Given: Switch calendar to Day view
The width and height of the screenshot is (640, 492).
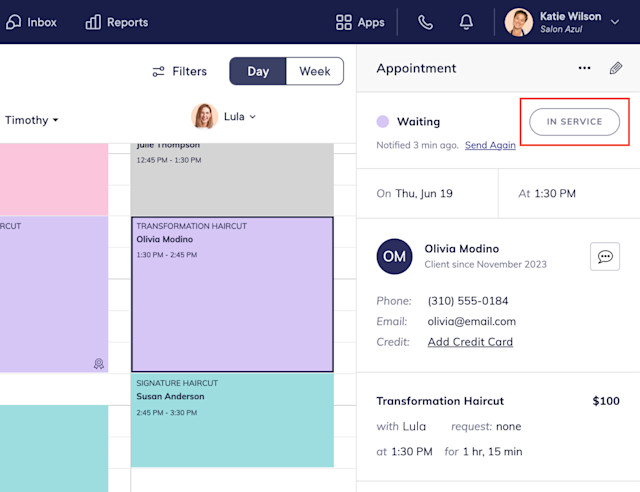Looking at the screenshot, I should click(258, 71).
